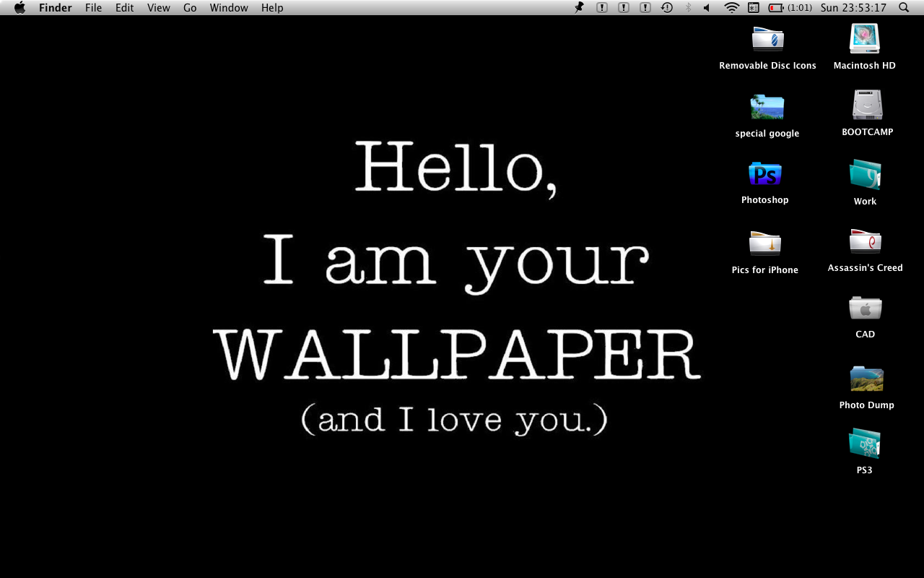Open the Assassin's Creed item
This screenshot has width=924, height=578.
click(x=865, y=241)
